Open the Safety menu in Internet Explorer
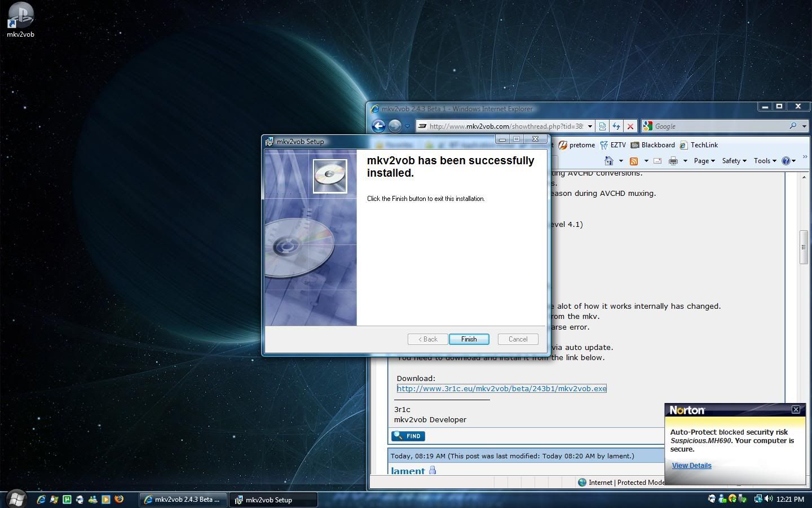Image resolution: width=812 pixels, height=508 pixels. 734,161
